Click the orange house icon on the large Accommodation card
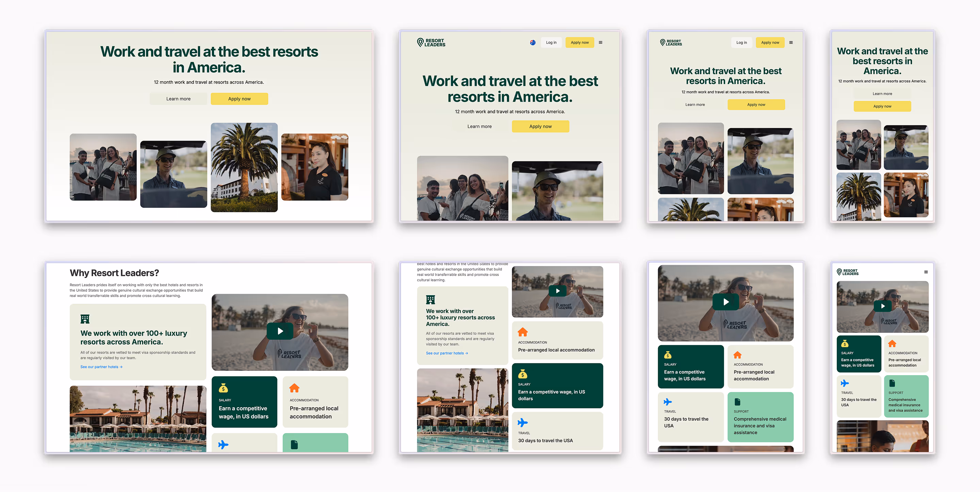This screenshot has height=492, width=980. tap(294, 388)
